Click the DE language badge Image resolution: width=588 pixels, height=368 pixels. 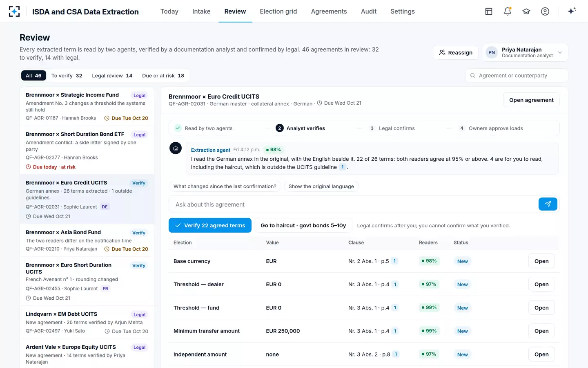(105, 207)
